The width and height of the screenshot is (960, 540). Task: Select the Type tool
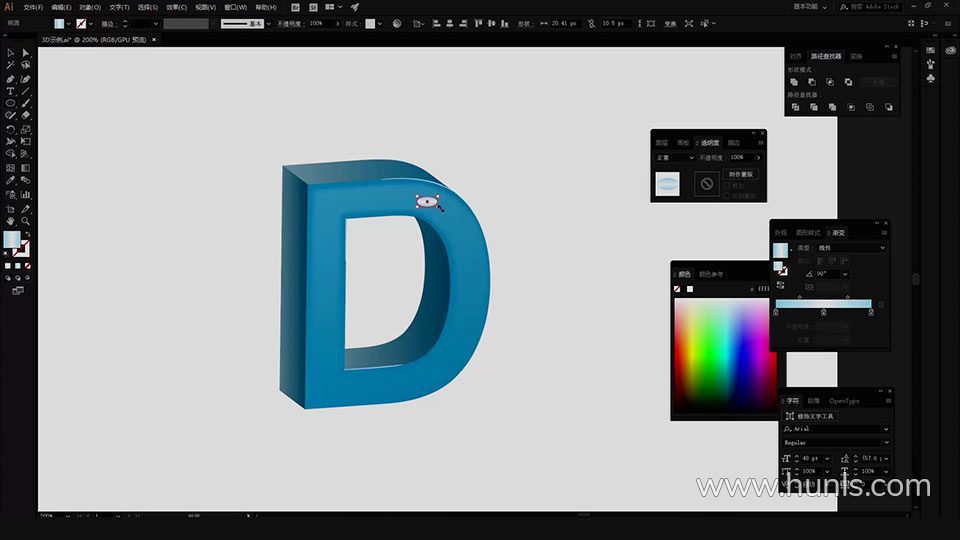click(x=10, y=91)
